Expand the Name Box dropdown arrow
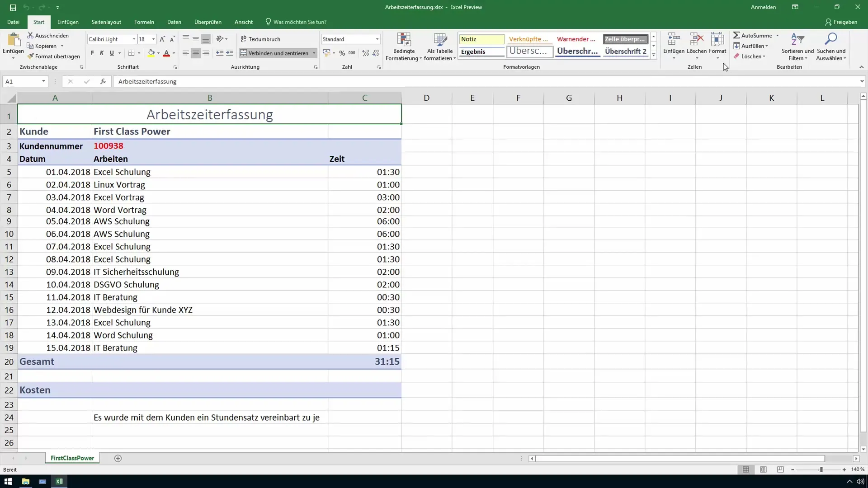The width and height of the screenshot is (868, 488). tap(43, 81)
